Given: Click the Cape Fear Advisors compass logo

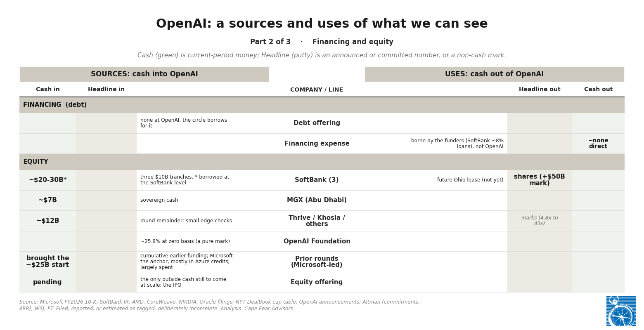Looking at the screenshot, I should [x=621, y=311].
